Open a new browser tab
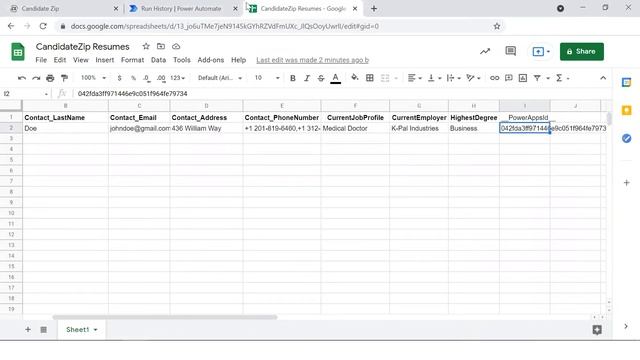The width and height of the screenshot is (640, 360). 373,9
